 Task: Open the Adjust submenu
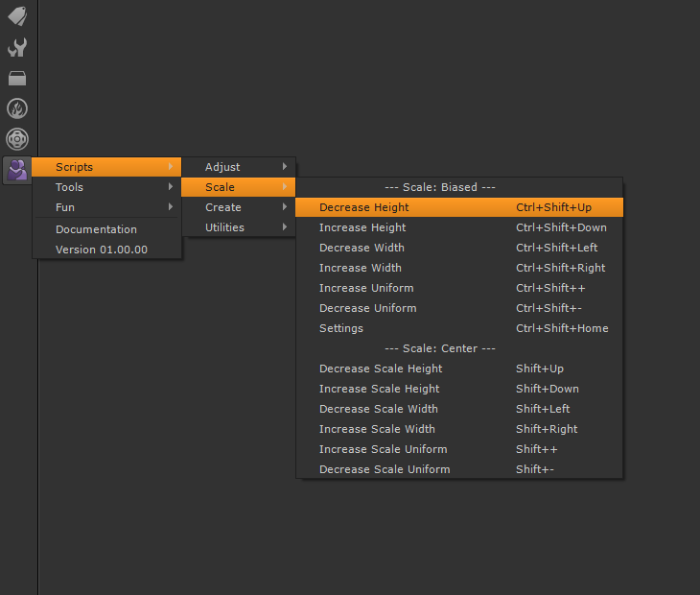pos(239,167)
